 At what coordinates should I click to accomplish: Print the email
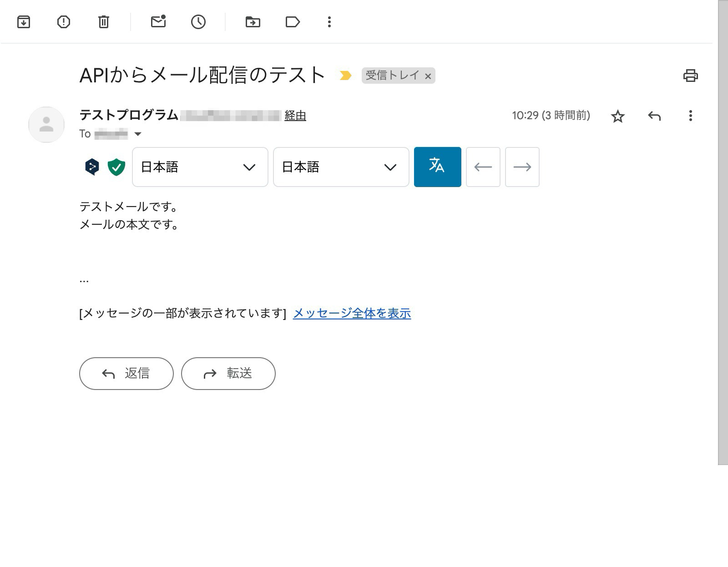691,76
